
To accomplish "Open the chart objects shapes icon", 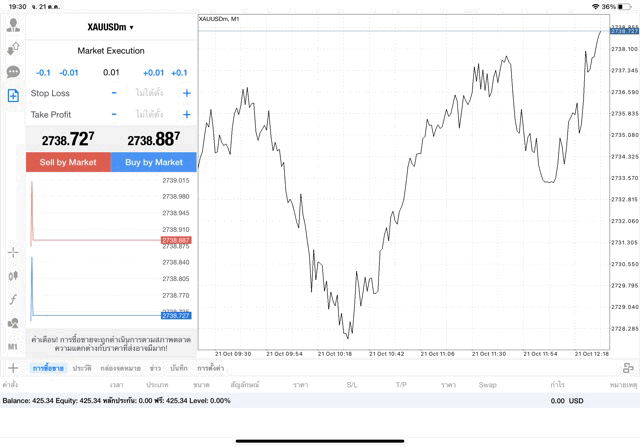I will coord(14,323).
